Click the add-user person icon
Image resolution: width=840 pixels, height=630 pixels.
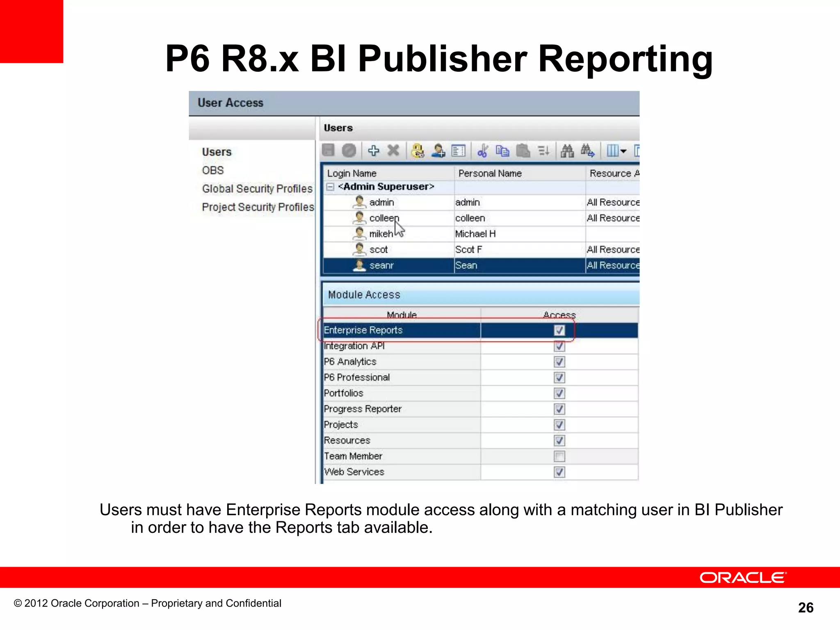tap(438, 151)
